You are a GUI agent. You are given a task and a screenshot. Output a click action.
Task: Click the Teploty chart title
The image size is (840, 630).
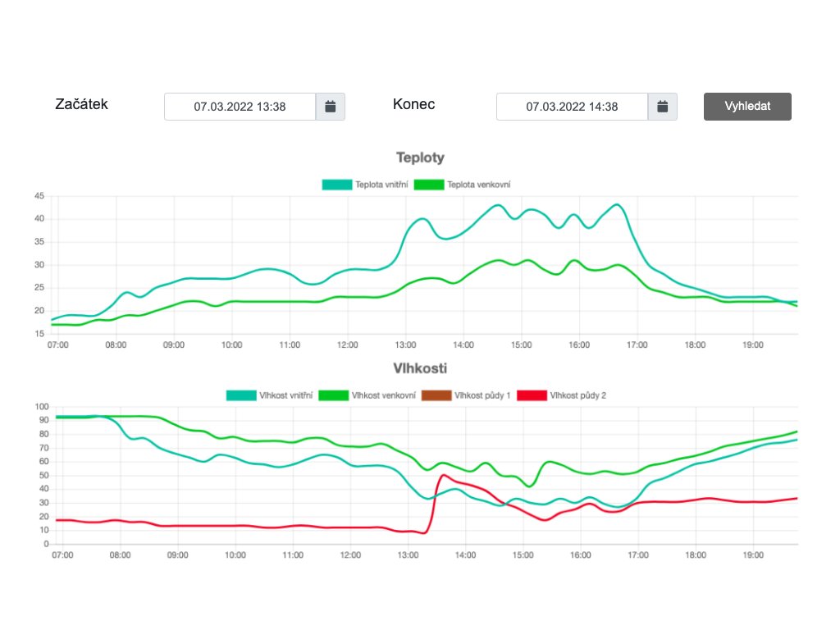click(420, 157)
